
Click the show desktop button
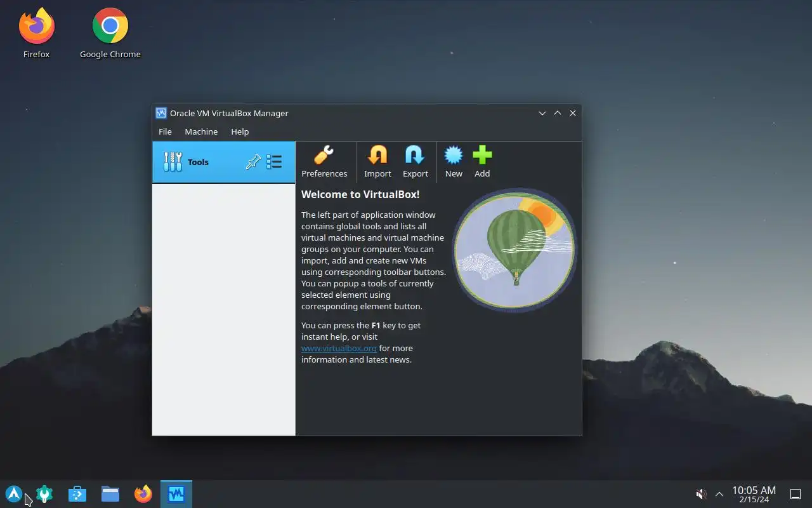pos(795,493)
